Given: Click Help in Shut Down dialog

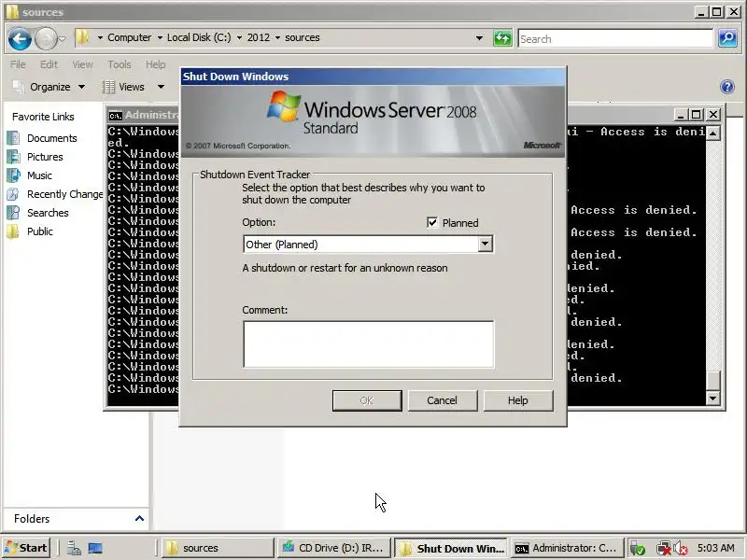Looking at the screenshot, I should tap(518, 400).
